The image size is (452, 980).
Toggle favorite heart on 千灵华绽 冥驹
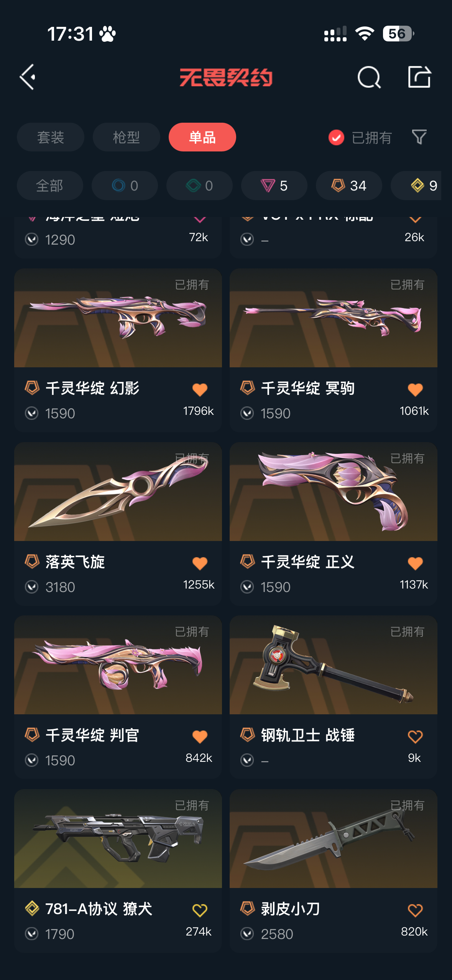tap(415, 390)
